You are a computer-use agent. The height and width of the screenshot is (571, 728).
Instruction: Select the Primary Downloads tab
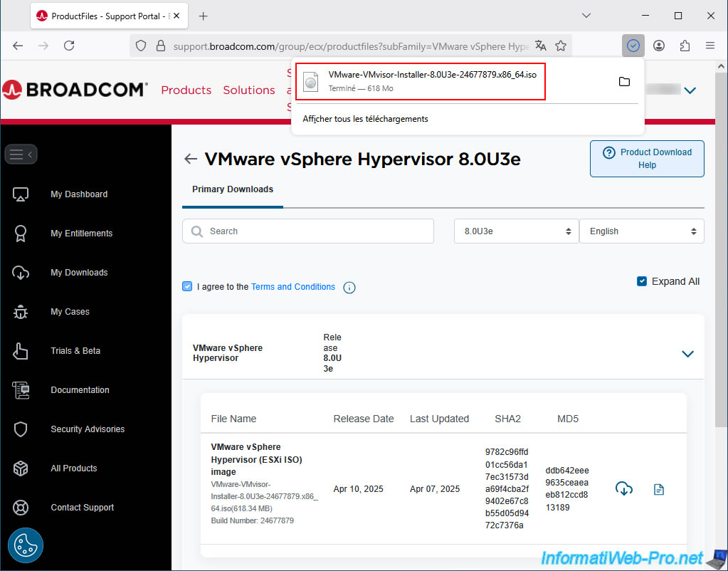(233, 189)
